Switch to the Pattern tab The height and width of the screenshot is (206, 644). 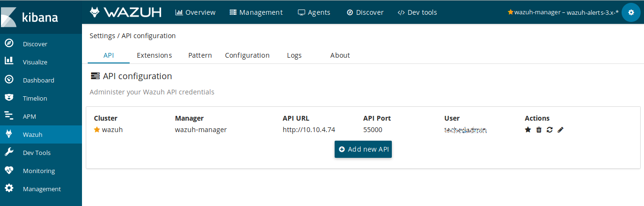coord(200,55)
